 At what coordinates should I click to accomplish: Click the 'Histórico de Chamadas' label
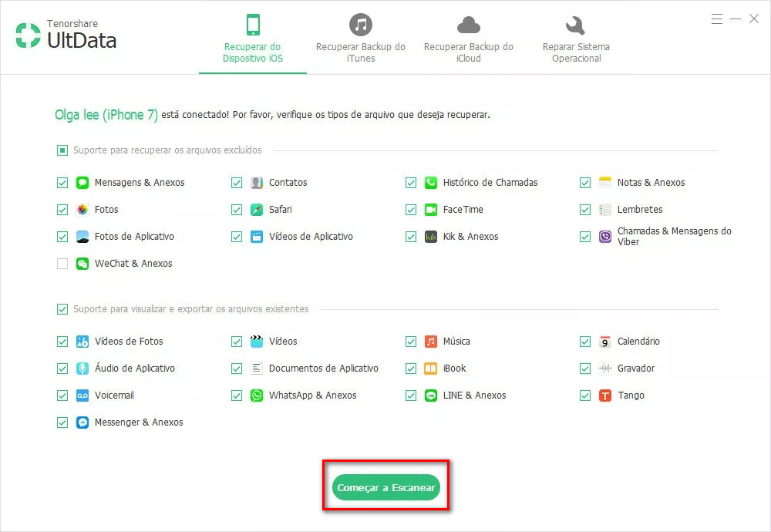pyautogui.click(x=490, y=183)
